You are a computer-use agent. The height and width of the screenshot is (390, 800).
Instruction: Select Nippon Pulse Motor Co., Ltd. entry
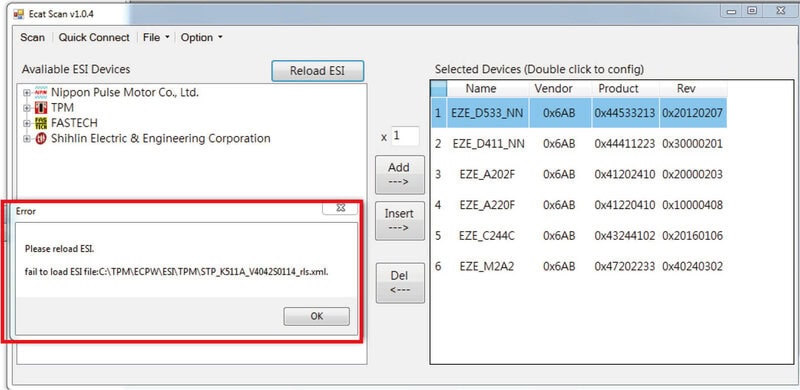[x=125, y=93]
